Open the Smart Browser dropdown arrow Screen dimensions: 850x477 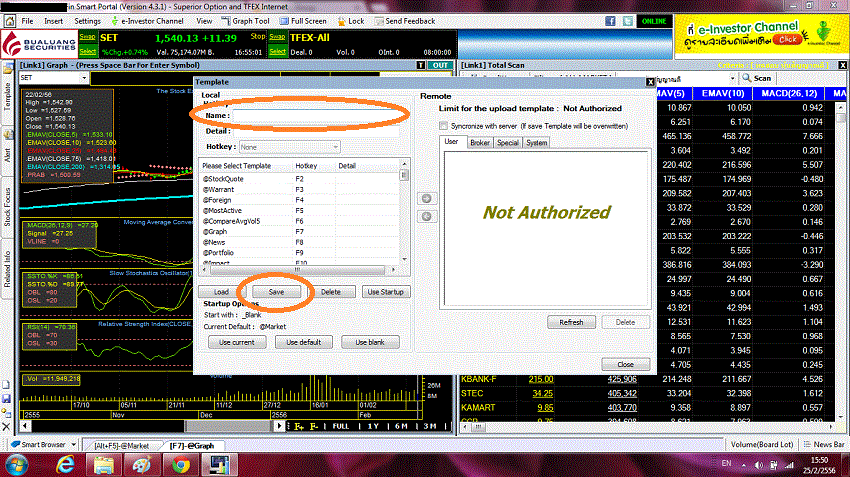click(x=74, y=444)
